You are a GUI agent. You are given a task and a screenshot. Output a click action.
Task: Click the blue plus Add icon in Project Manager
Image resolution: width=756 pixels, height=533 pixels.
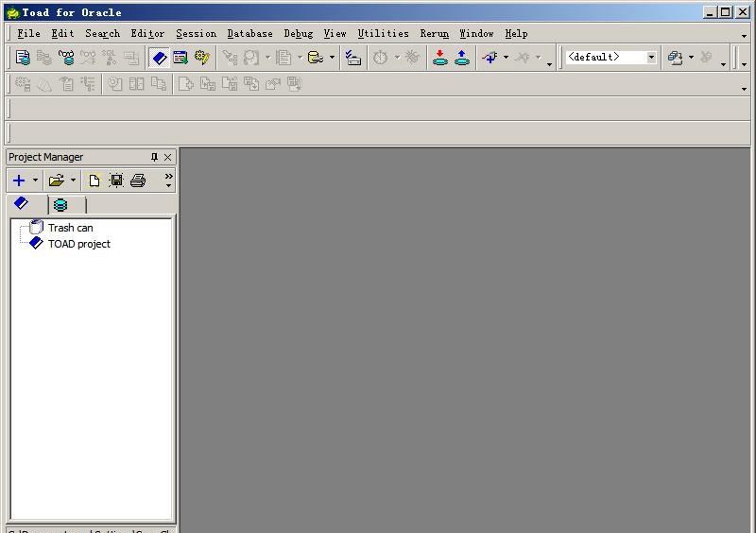19,181
